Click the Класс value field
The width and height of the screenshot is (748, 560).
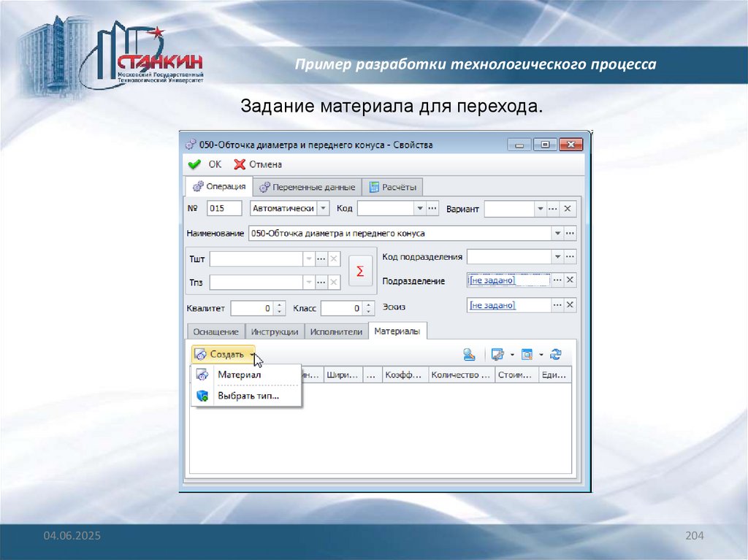point(342,309)
